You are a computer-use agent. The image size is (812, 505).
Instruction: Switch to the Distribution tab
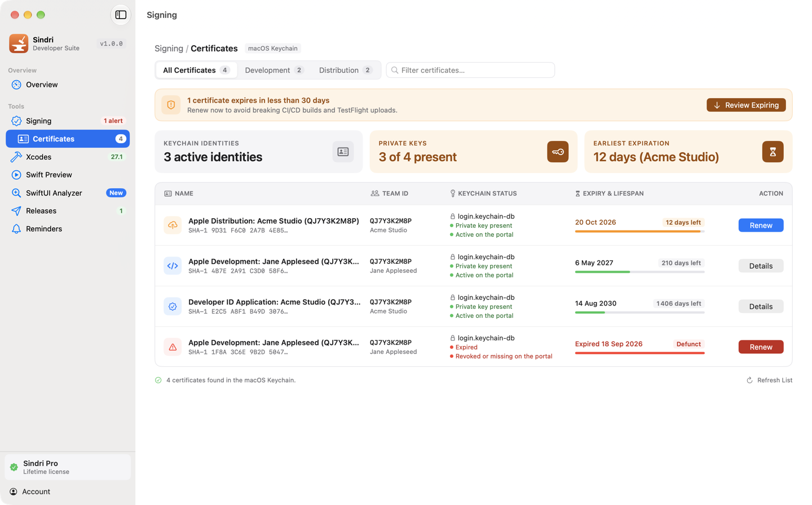coord(346,70)
